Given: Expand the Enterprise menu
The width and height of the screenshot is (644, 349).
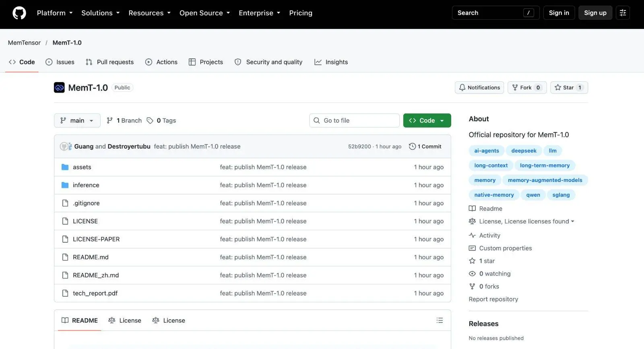Looking at the screenshot, I should coord(260,13).
